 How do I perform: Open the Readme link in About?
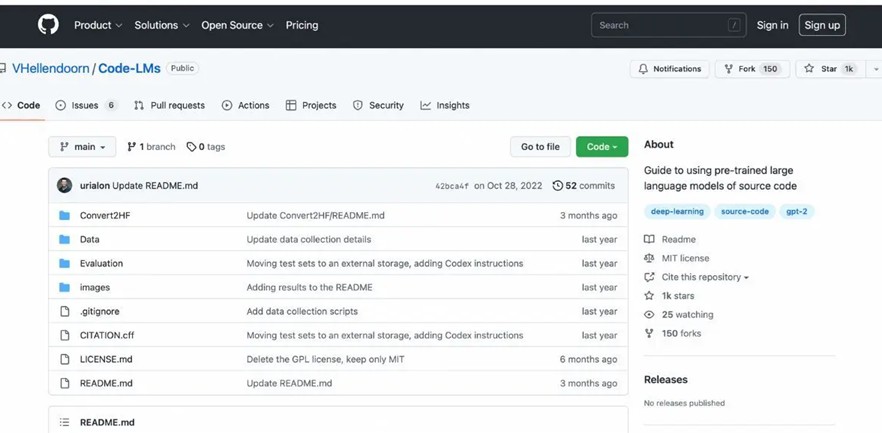670,240
